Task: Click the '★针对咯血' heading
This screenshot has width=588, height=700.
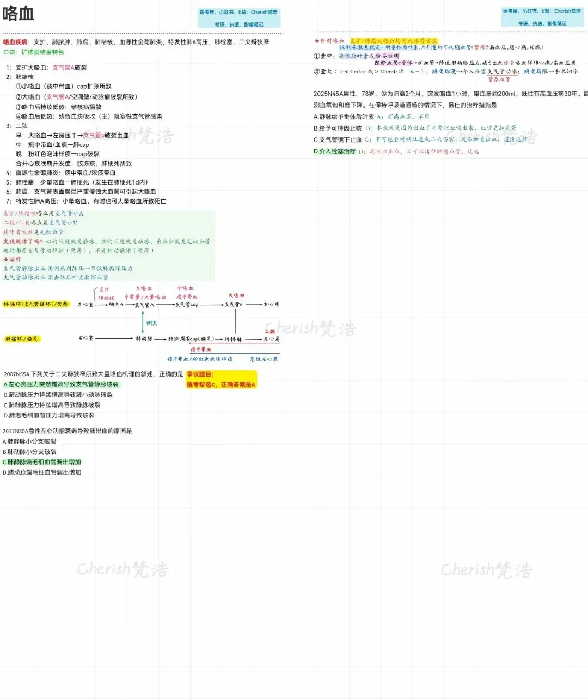Action: point(329,41)
